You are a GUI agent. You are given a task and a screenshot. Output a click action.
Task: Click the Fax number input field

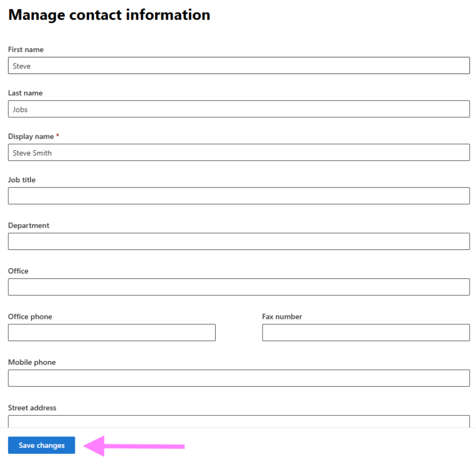tap(365, 333)
